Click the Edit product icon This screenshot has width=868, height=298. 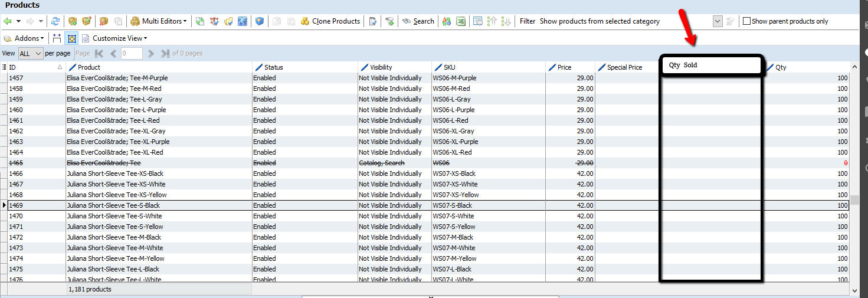pyautogui.click(x=87, y=21)
